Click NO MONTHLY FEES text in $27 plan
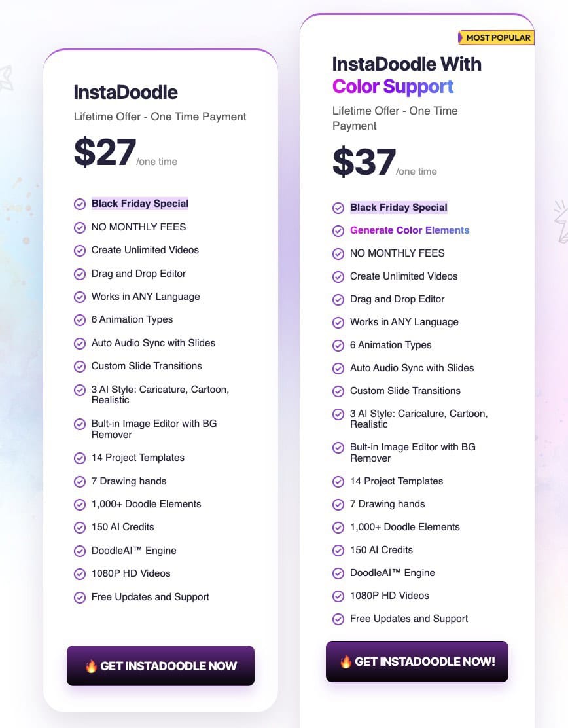This screenshot has width=568, height=728. [139, 227]
